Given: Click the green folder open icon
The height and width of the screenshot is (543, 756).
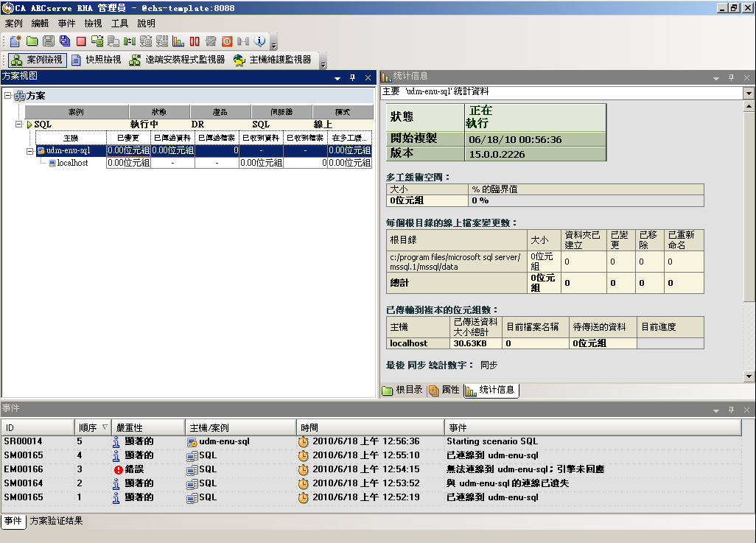Looking at the screenshot, I should [x=32, y=41].
